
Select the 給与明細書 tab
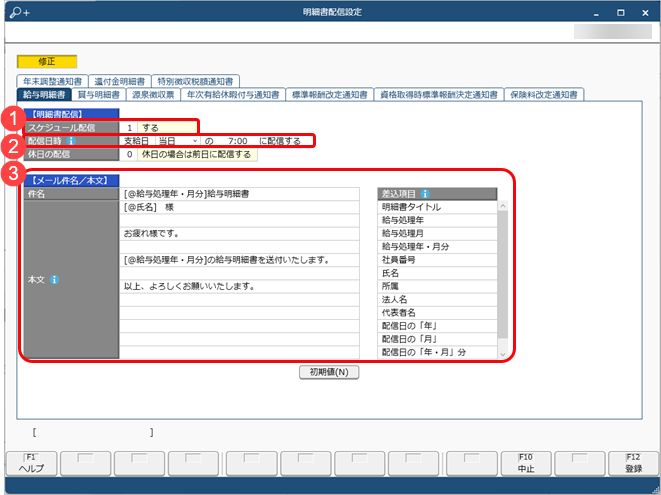pyautogui.click(x=44, y=94)
